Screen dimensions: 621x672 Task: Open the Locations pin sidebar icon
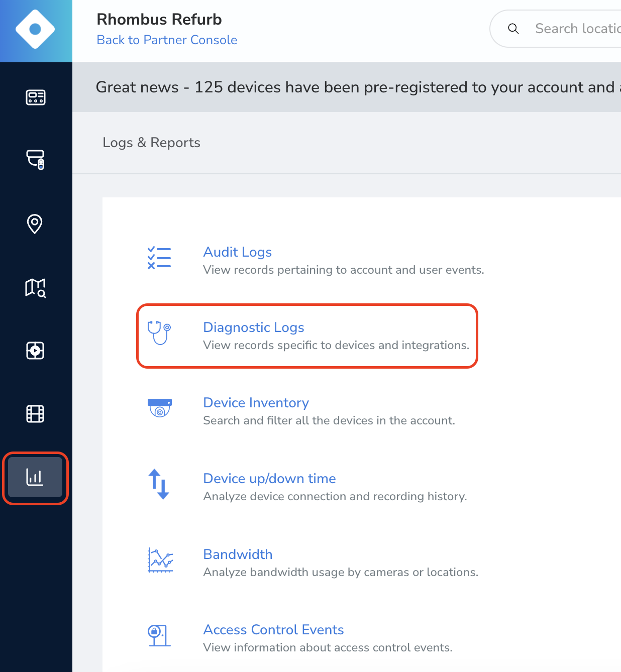[x=35, y=223]
